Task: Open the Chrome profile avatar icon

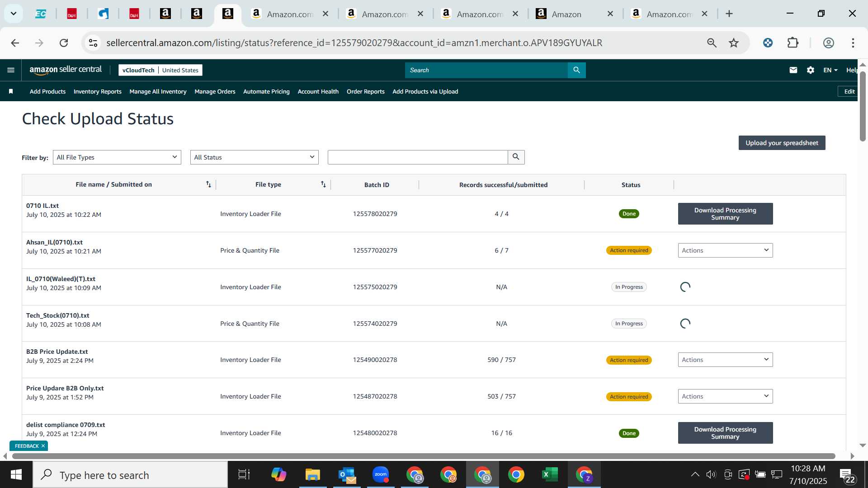Action: [828, 43]
